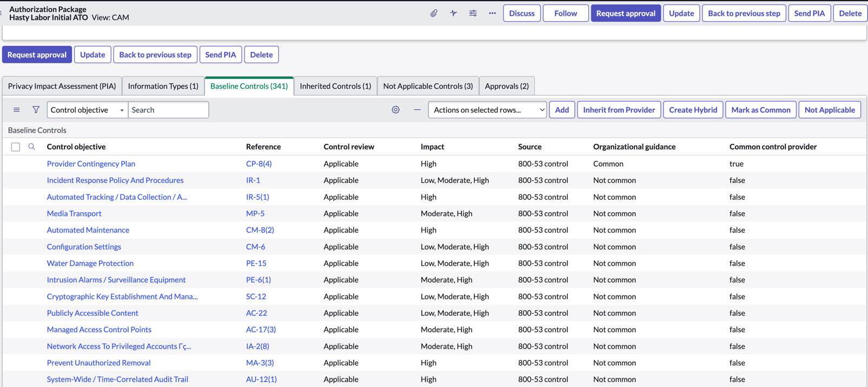Click the Inherit from Provider button
Image resolution: width=868 pixels, height=387 pixels.
pyautogui.click(x=619, y=110)
